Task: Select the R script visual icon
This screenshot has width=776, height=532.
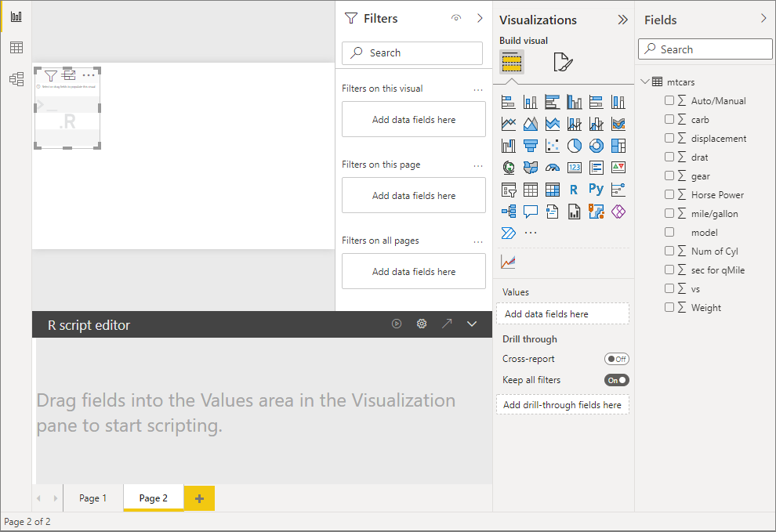Action: coord(574,189)
